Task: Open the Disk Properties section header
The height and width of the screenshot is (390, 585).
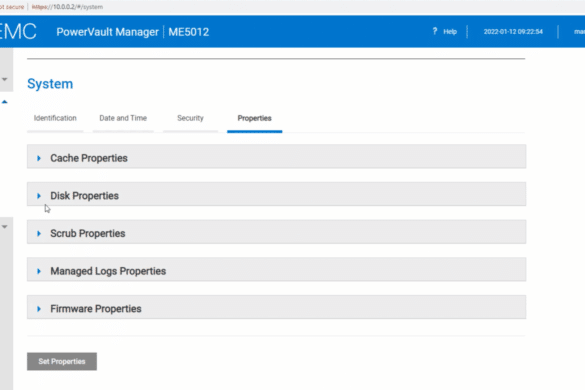Action: (x=276, y=194)
